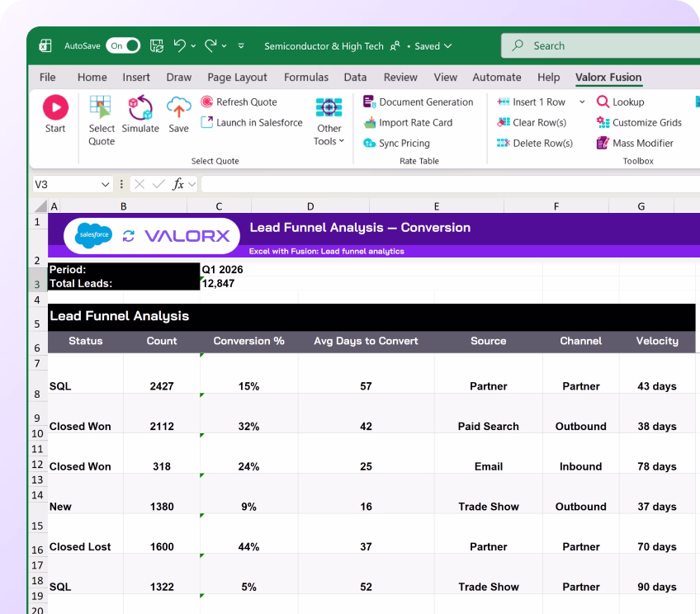Expand the Insert 1 Row dropdown arrow

(x=582, y=102)
